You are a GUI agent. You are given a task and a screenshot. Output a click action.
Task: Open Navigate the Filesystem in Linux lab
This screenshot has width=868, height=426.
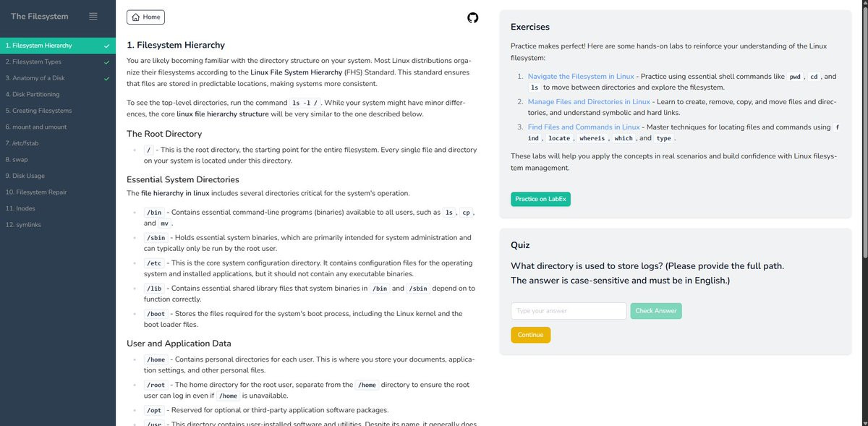(x=581, y=76)
